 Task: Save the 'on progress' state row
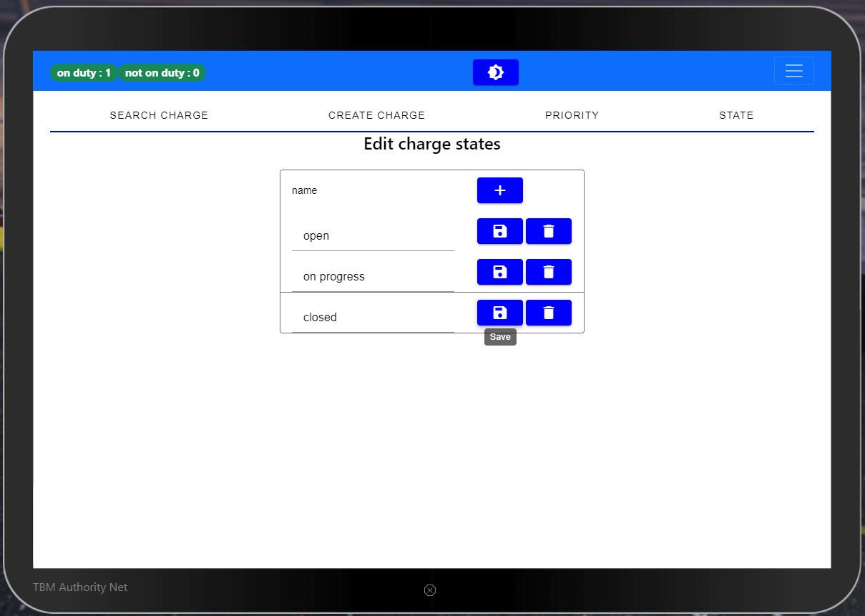pos(500,272)
